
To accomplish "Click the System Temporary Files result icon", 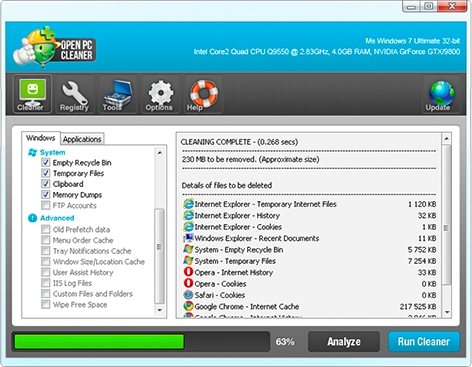I will 188,261.
